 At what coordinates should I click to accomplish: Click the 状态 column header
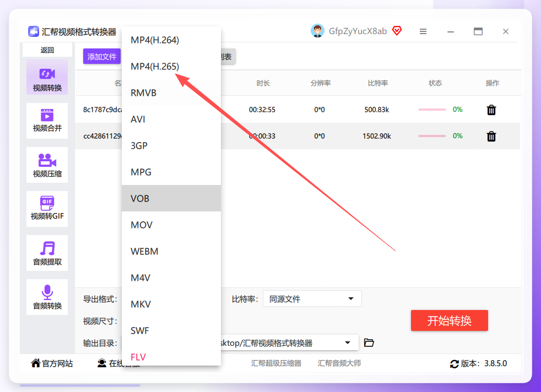point(435,83)
